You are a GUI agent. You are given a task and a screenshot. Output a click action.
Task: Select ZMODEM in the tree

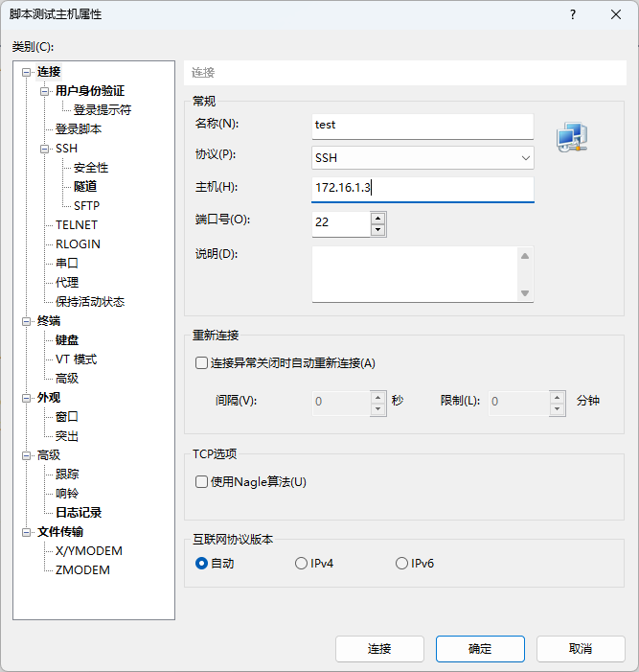click(x=82, y=570)
